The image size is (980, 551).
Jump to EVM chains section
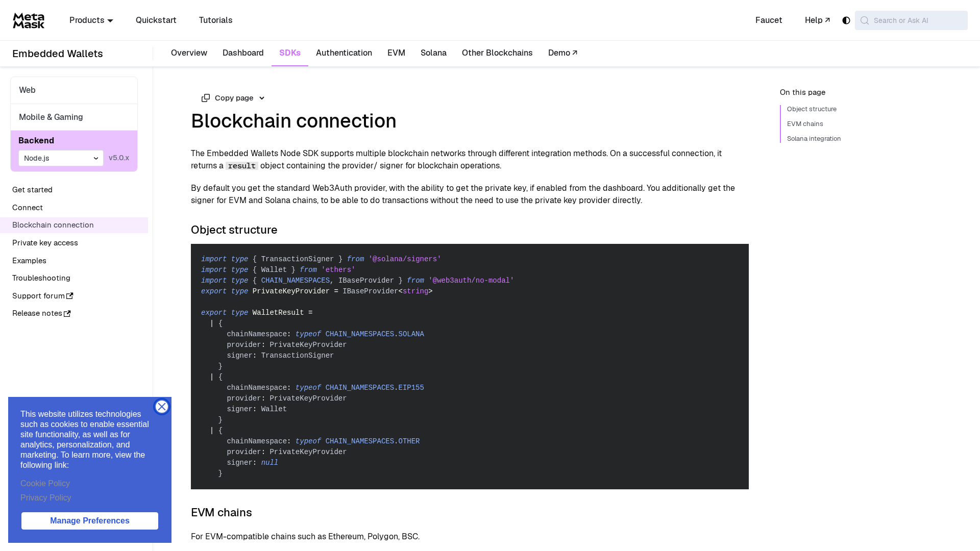coord(805,124)
